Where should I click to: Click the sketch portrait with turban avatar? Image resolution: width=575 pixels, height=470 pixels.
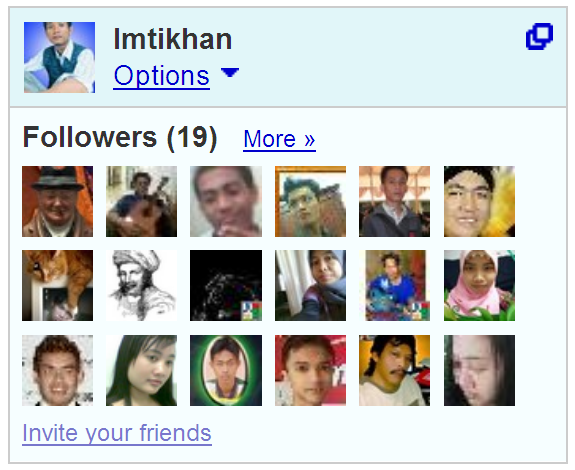click(142, 285)
